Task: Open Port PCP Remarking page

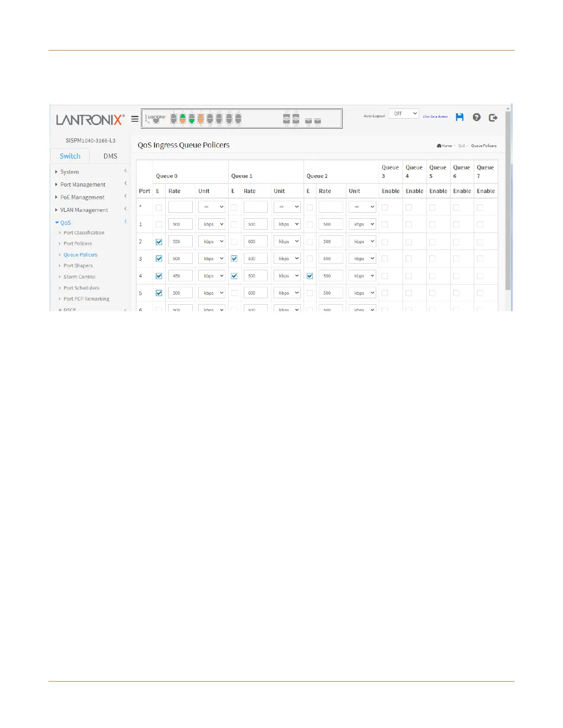Action: (86, 299)
